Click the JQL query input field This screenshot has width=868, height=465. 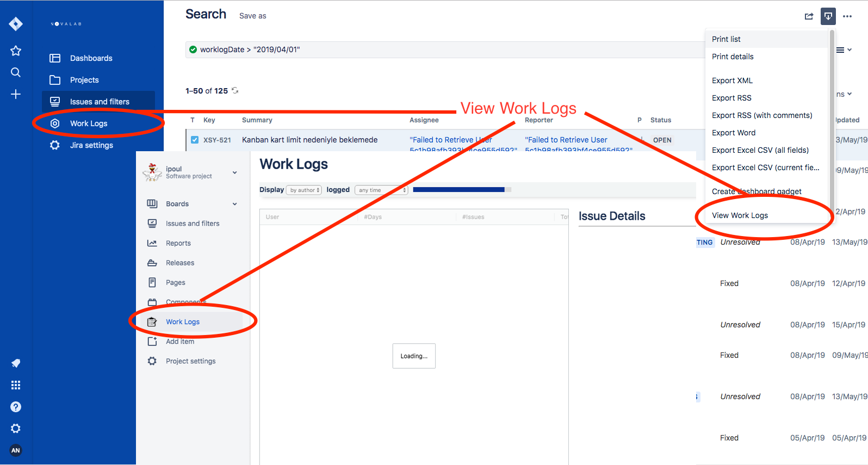pyautogui.click(x=445, y=49)
